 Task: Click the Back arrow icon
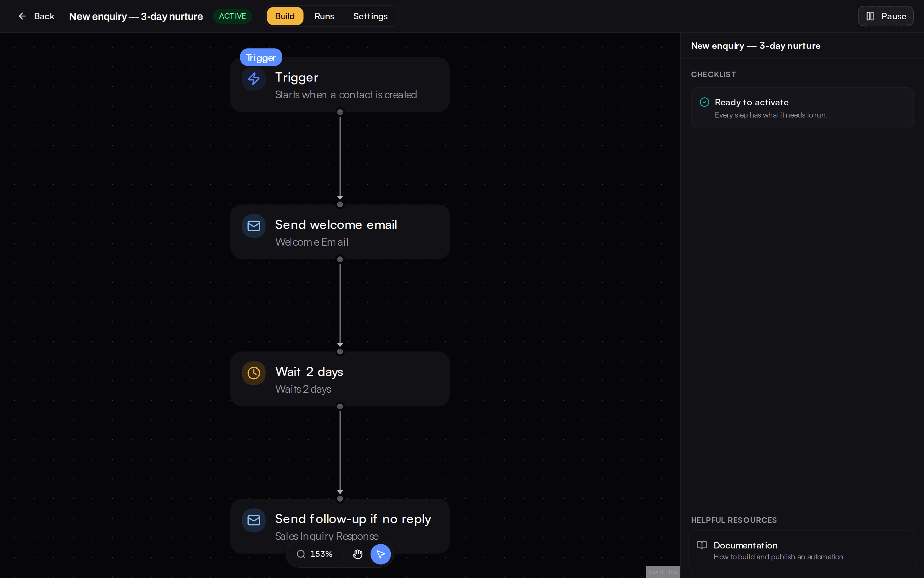[22, 16]
